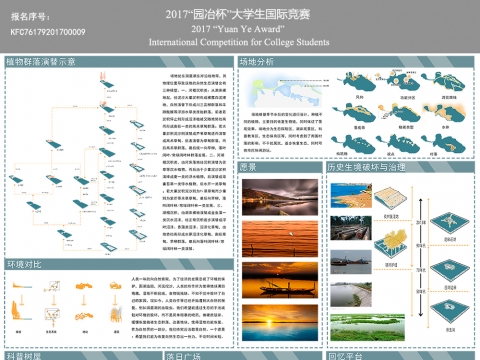Open the concrete embankment shoreline photo

[x=351, y=295]
